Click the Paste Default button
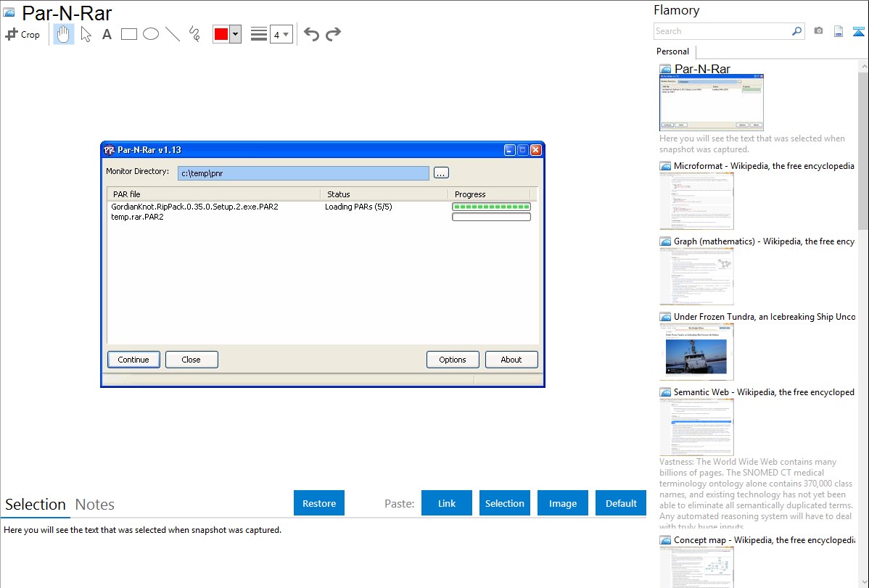Viewport: 869px width, 588px height. (x=621, y=503)
